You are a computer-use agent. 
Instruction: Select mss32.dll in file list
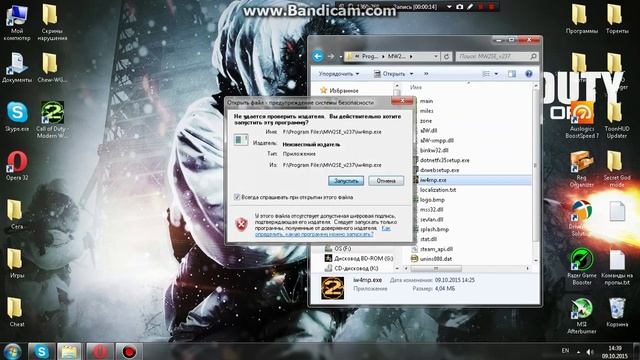click(x=431, y=209)
